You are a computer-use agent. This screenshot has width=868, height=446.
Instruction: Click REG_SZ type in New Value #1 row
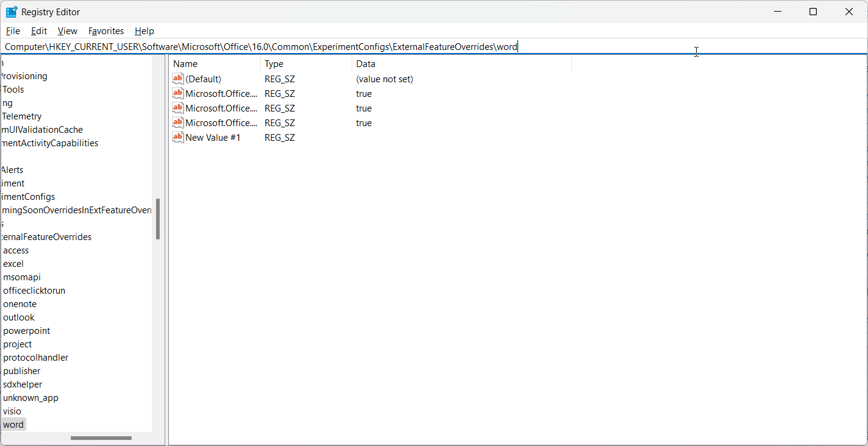(280, 137)
